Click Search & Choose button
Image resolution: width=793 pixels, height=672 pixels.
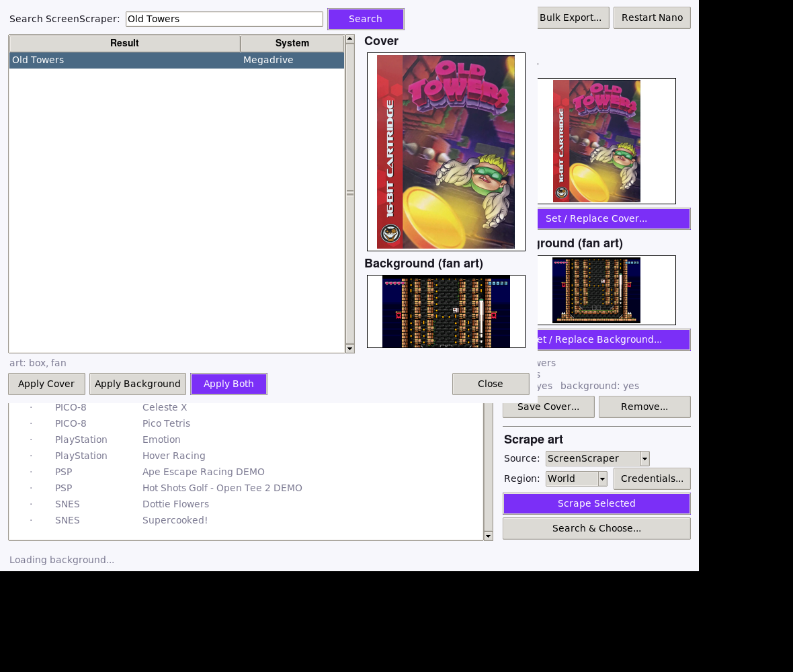(596, 528)
